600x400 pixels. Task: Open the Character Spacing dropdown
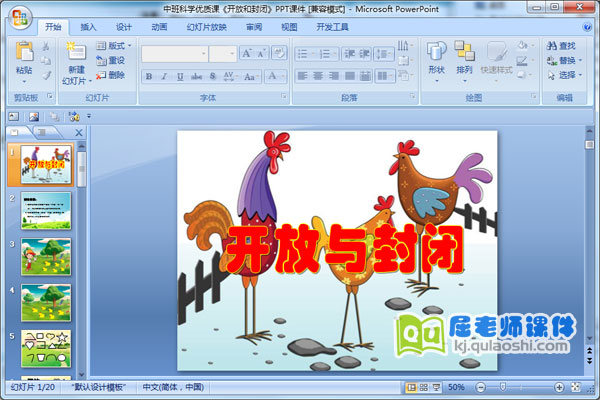click(x=230, y=76)
